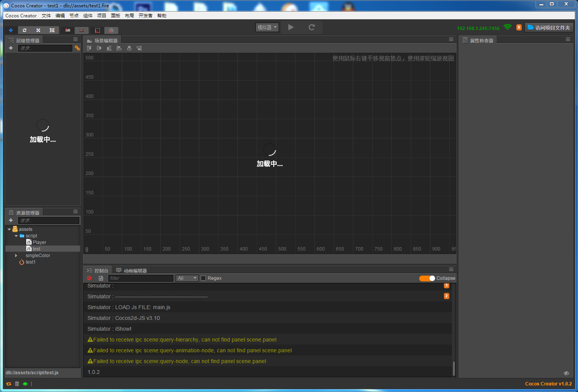
Task: Add a new node with plus icon in hierarchy
Action: [11, 48]
